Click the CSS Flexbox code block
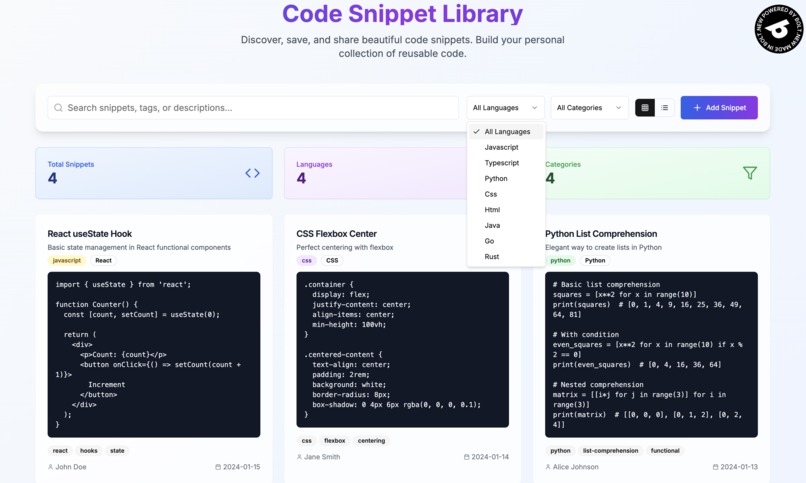The width and height of the screenshot is (806, 483). 402,349
